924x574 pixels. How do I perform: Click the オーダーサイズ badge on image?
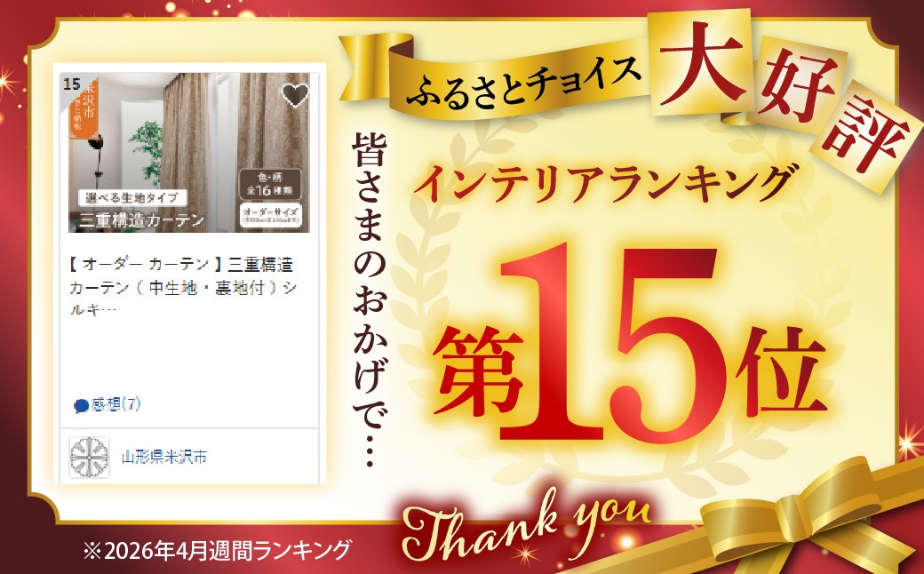(x=272, y=215)
